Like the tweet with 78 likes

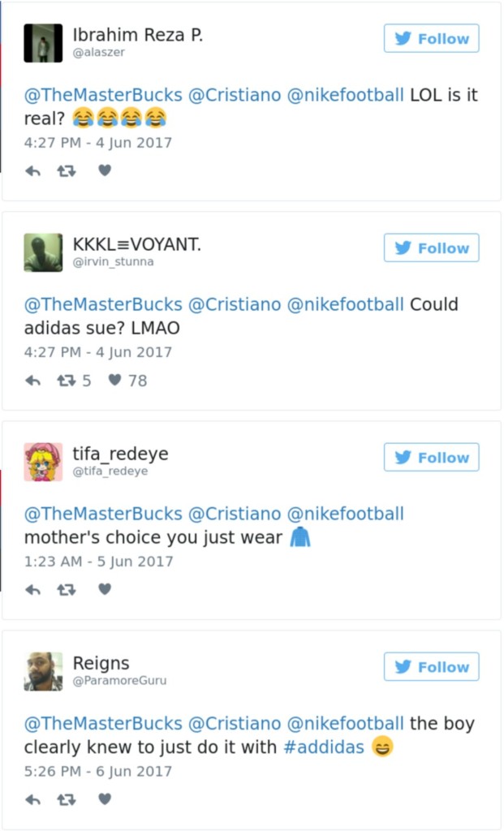pos(115,380)
